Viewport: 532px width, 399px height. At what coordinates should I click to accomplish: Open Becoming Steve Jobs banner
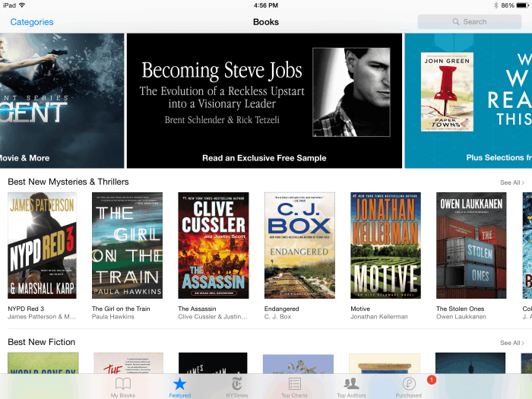264,101
